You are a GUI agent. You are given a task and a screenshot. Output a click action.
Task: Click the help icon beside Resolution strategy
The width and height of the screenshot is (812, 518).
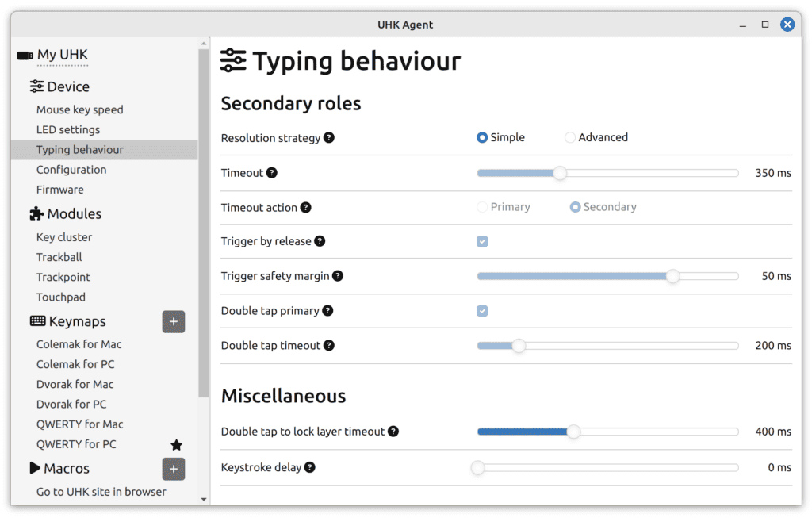click(329, 138)
